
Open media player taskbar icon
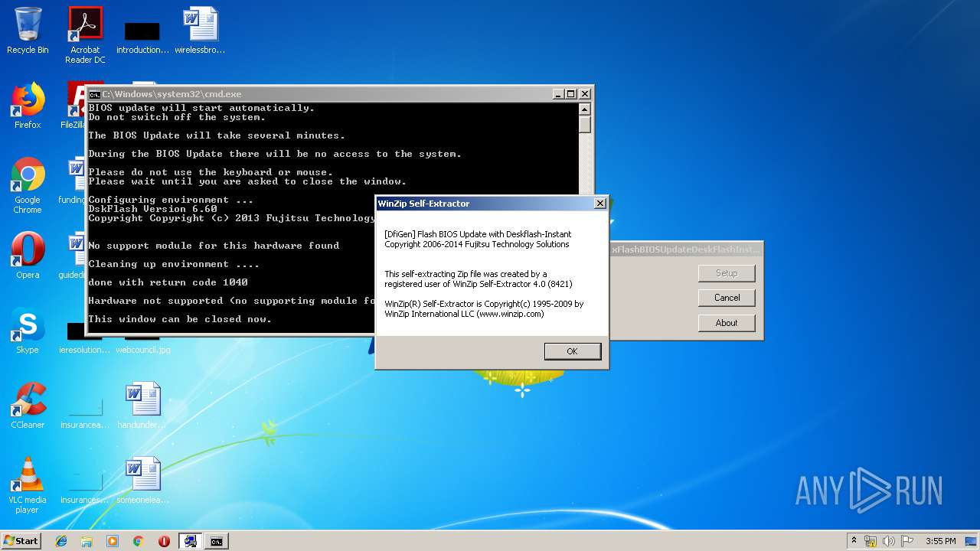(x=113, y=541)
